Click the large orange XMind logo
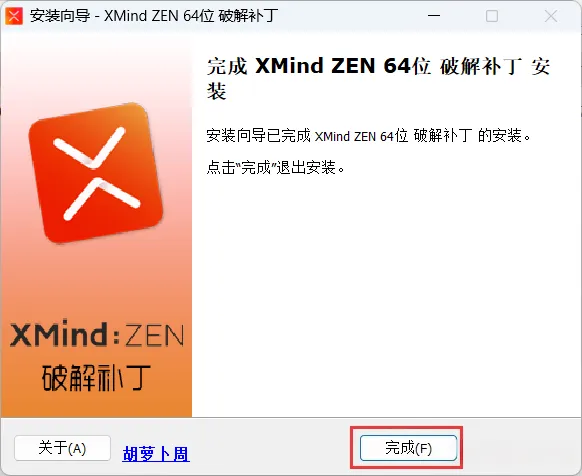The height and width of the screenshot is (476, 582). pos(96,173)
